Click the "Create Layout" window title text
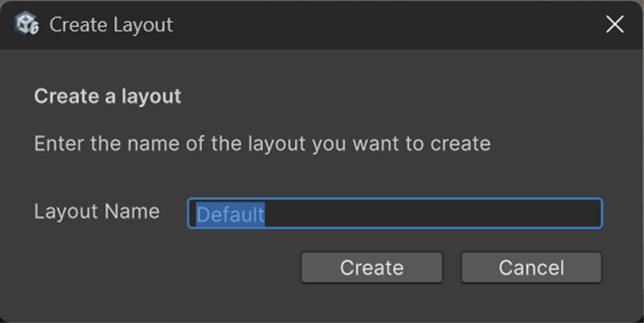 coord(111,25)
